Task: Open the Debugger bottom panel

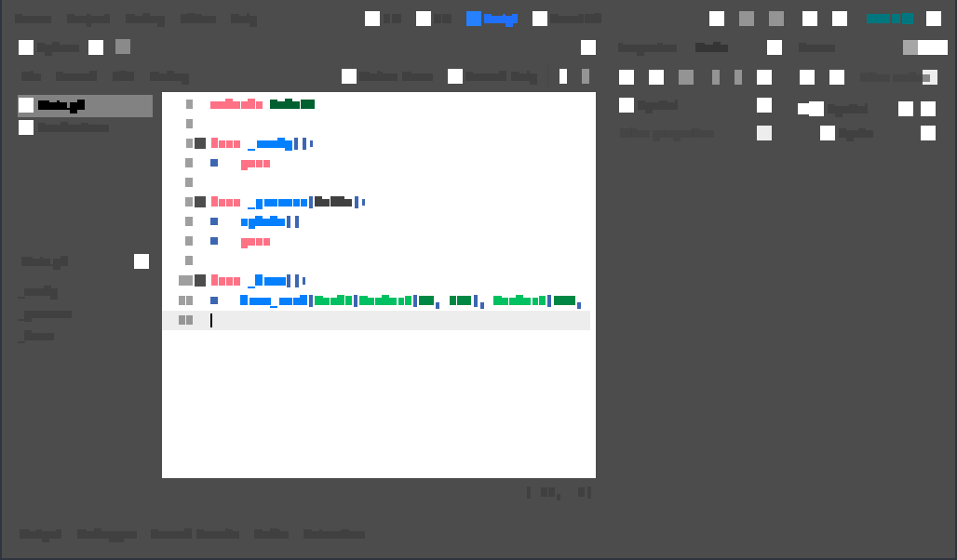Action: (x=107, y=534)
